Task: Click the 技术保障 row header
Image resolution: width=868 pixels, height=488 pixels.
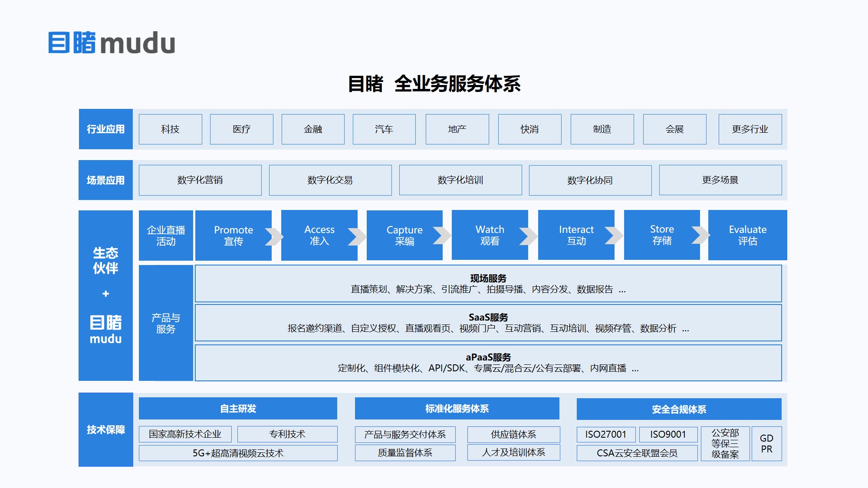Action: click(105, 429)
